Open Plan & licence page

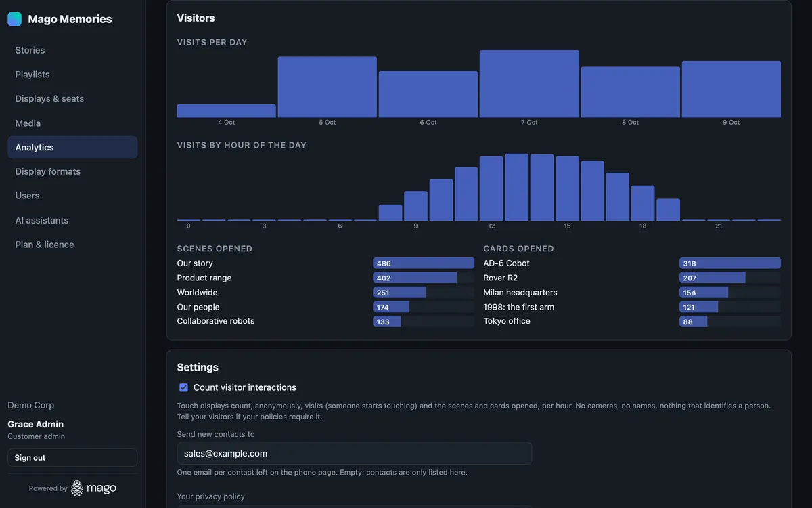pyautogui.click(x=72, y=245)
